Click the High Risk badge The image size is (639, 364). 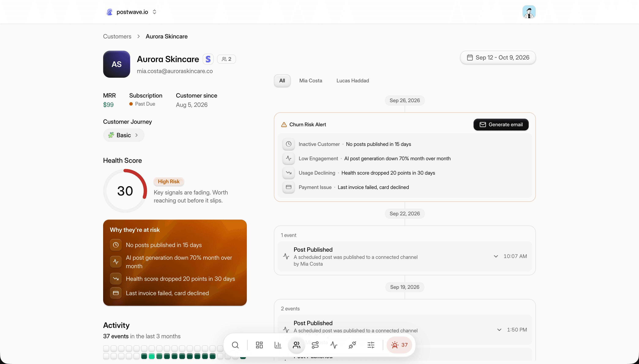169,182
